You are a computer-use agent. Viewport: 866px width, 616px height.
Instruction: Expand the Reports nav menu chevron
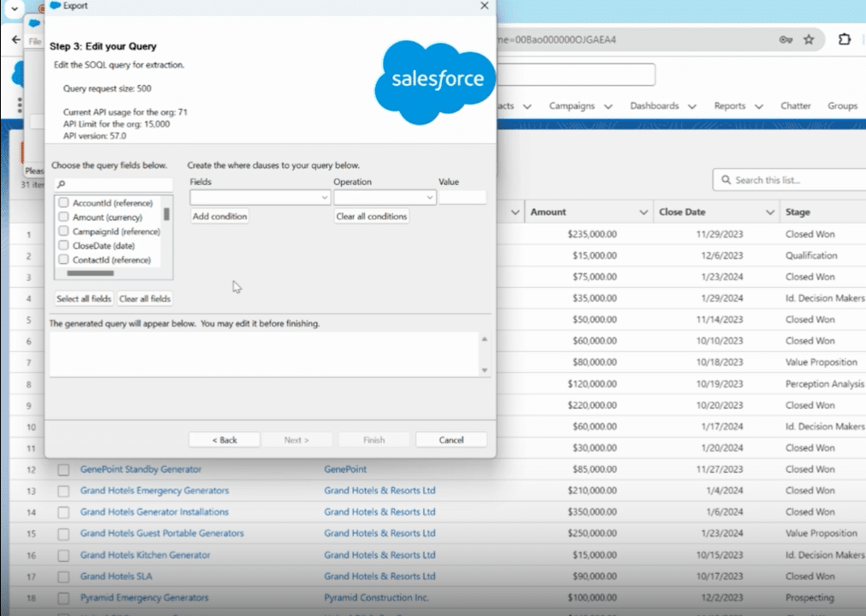pyautogui.click(x=759, y=106)
